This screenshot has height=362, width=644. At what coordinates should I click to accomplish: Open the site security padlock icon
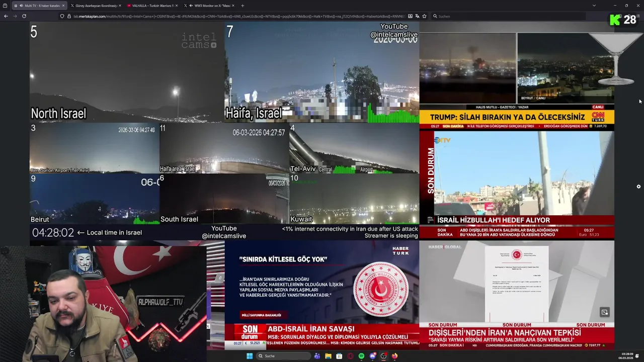point(69,16)
